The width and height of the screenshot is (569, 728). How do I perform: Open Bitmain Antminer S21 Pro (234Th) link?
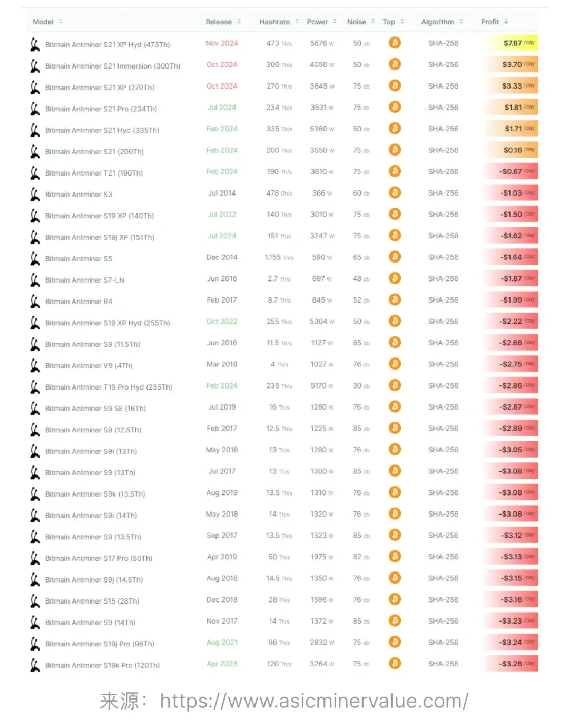pyautogui.click(x=101, y=109)
